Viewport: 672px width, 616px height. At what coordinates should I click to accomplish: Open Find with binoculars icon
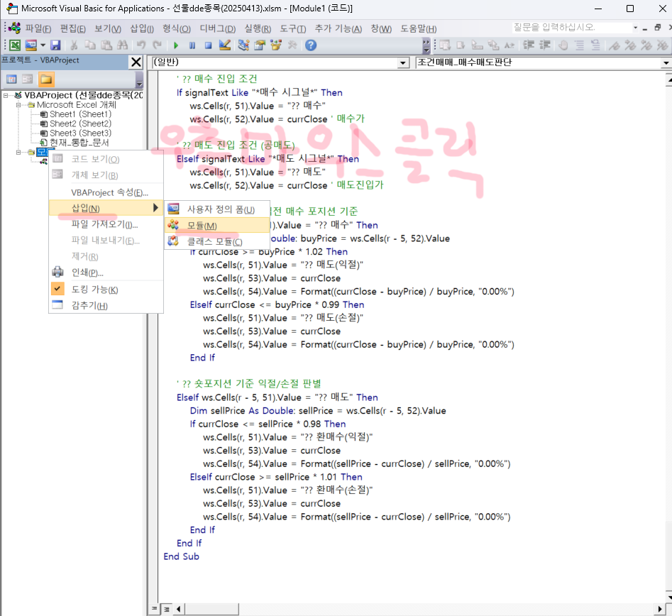pos(122,45)
